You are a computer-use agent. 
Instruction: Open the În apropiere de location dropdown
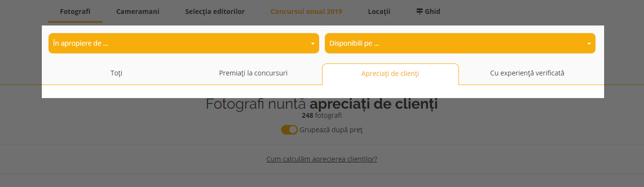184,43
